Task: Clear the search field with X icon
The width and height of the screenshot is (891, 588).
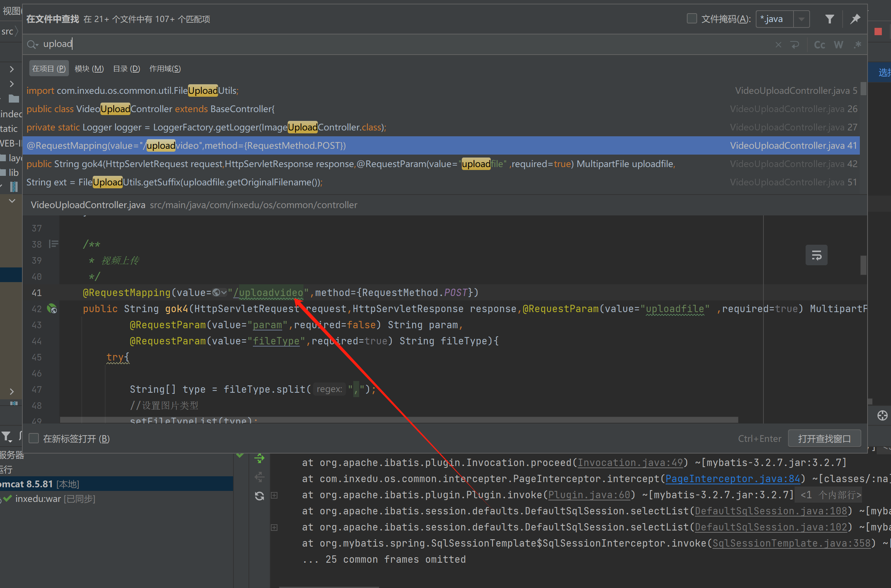Action: point(778,45)
